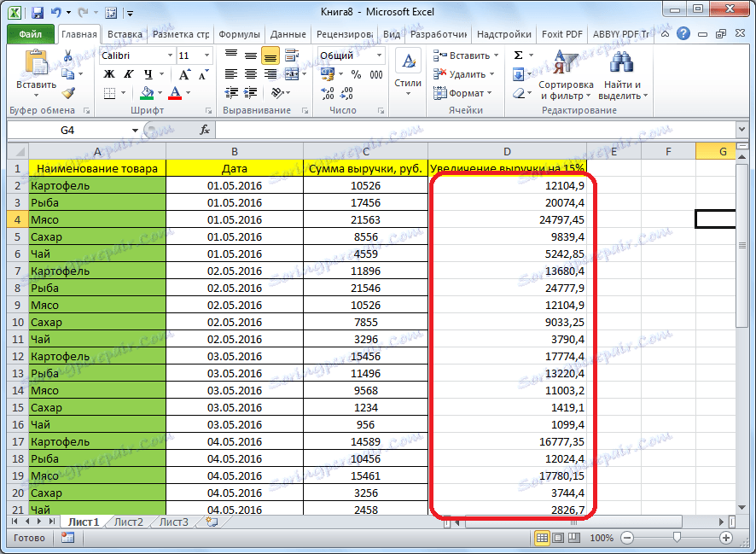Expand the fill color dropdown arrow
756x554 pixels.
[159, 91]
